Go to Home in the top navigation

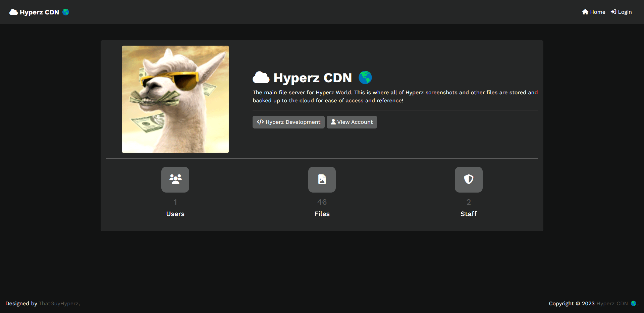click(x=594, y=12)
